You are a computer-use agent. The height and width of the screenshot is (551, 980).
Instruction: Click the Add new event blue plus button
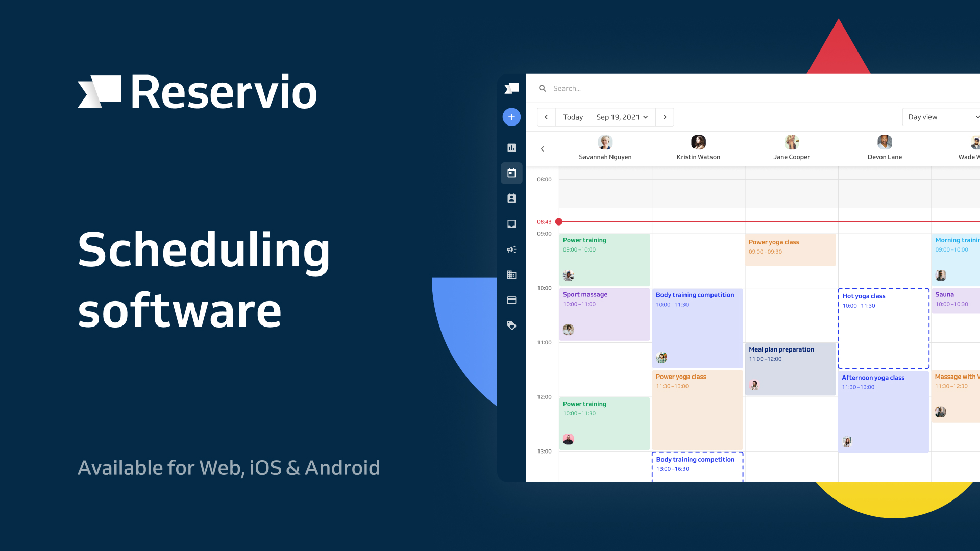[511, 117]
